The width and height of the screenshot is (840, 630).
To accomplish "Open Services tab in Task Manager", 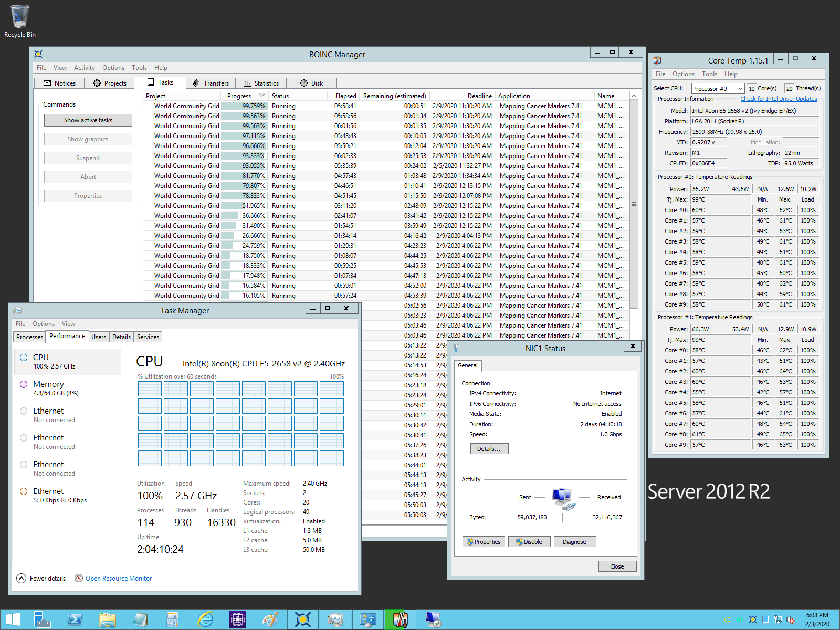I will pos(148,337).
